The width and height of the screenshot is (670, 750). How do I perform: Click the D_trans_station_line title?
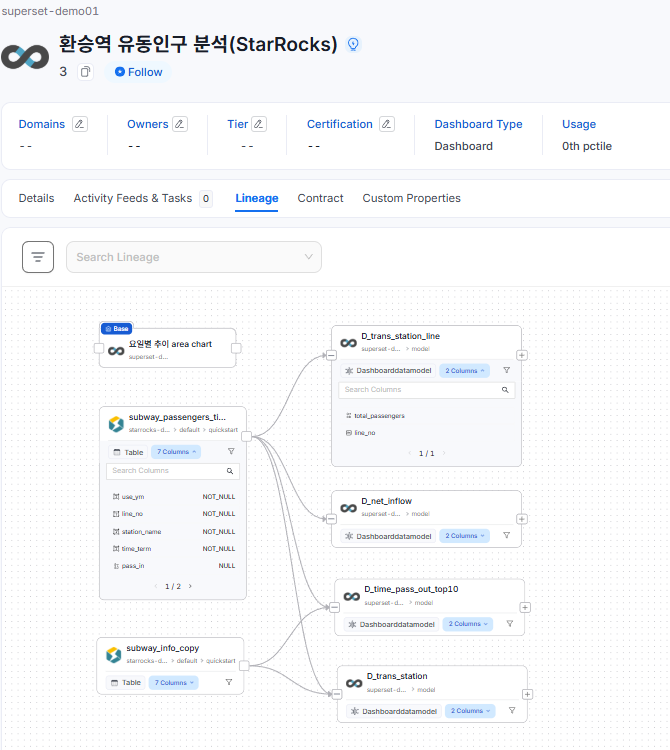[401, 336]
